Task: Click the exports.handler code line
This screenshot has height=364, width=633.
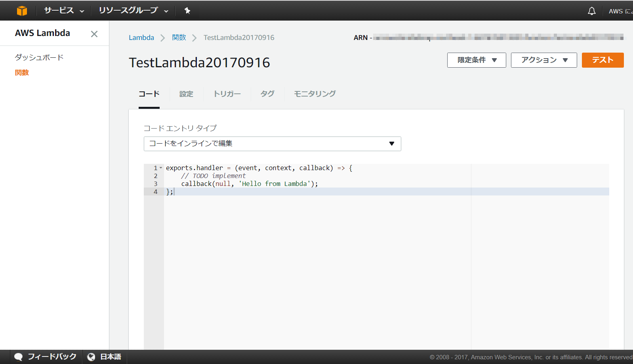Action: (x=259, y=168)
